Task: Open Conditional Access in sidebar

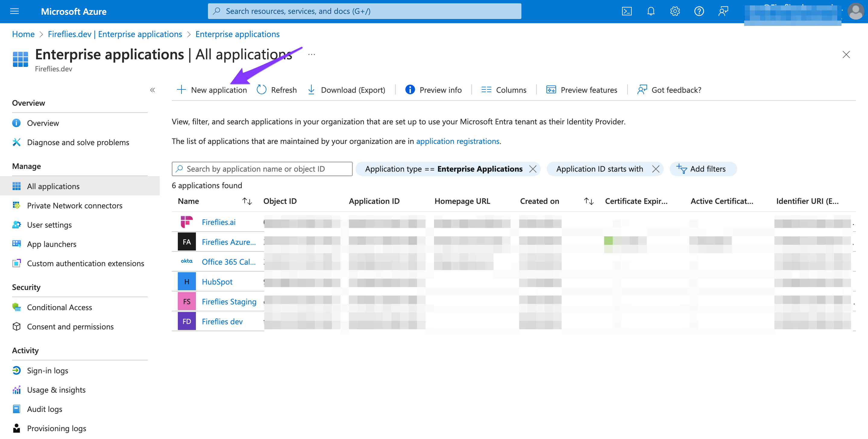Action: tap(59, 307)
